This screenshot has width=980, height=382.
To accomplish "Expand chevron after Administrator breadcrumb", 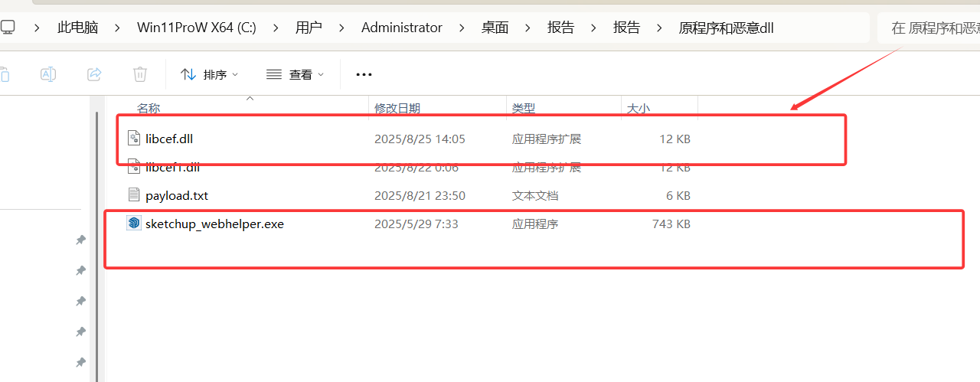I will click(462, 28).
